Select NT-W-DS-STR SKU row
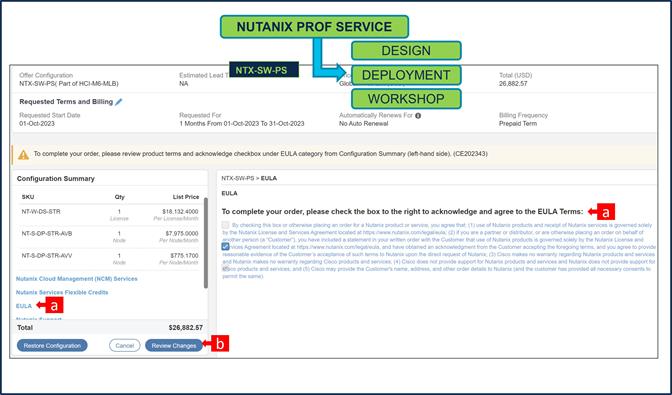672x395 pixels. (110, 215)
